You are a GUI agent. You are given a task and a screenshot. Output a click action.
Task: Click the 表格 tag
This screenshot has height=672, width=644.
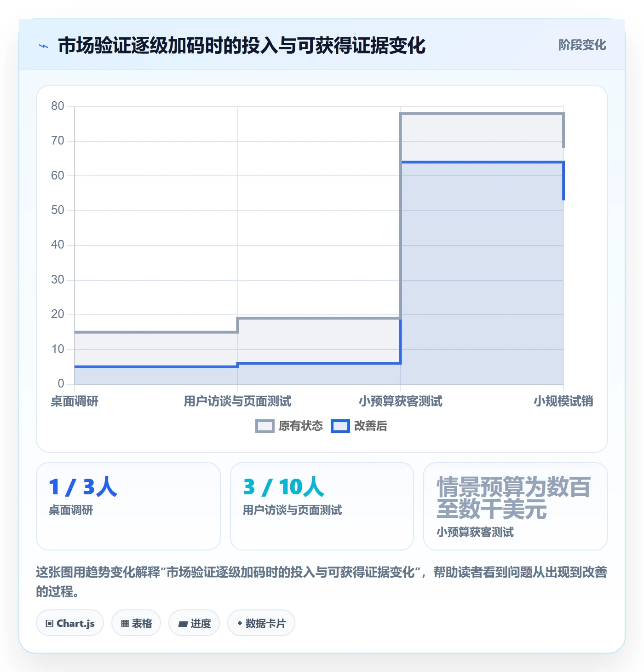click(x=136, y=623)
